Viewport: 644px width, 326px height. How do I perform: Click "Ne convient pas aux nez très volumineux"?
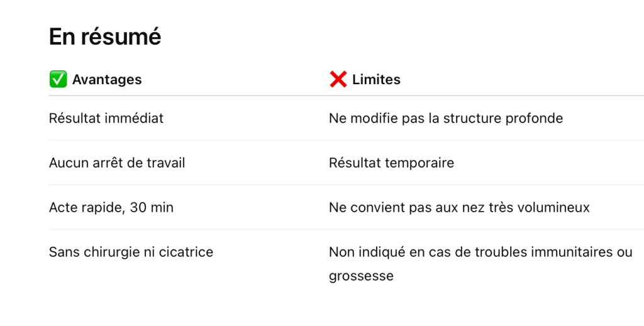pyautogui.click(x=459, y=207)
